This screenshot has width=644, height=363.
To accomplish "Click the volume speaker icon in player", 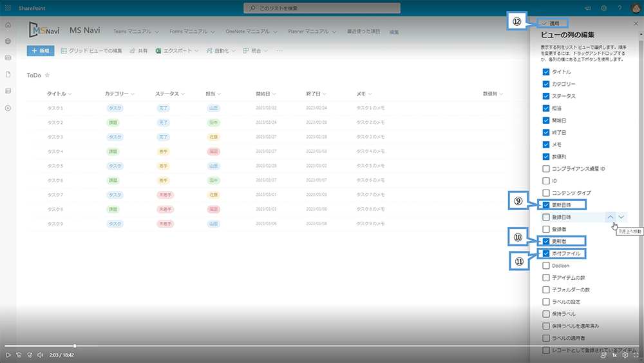I will click(40, 355).
